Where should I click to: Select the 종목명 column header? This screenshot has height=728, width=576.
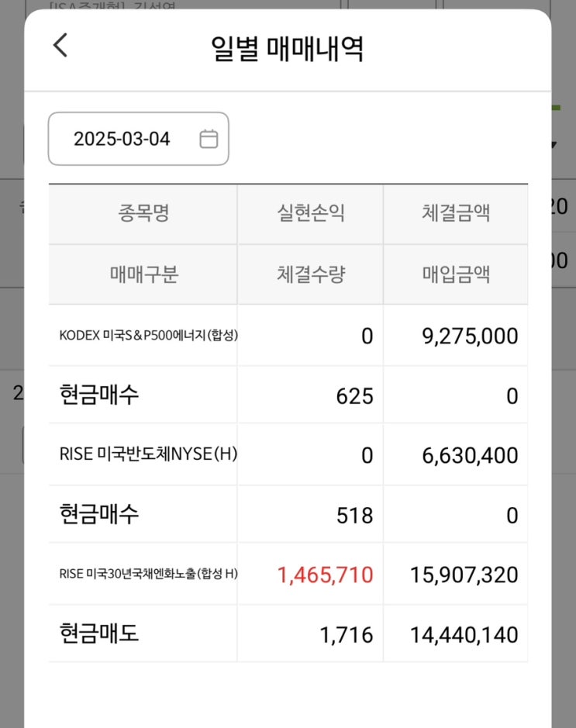[x=143, y=213]
